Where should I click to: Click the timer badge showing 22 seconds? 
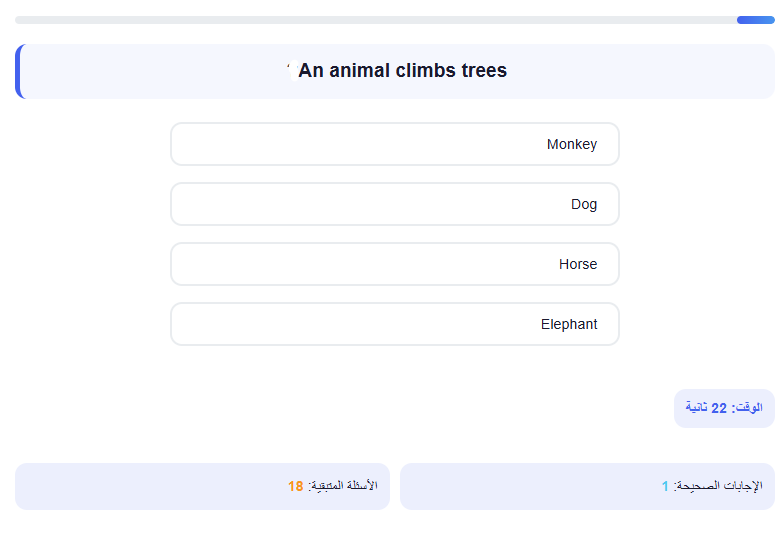pos(724,408)
